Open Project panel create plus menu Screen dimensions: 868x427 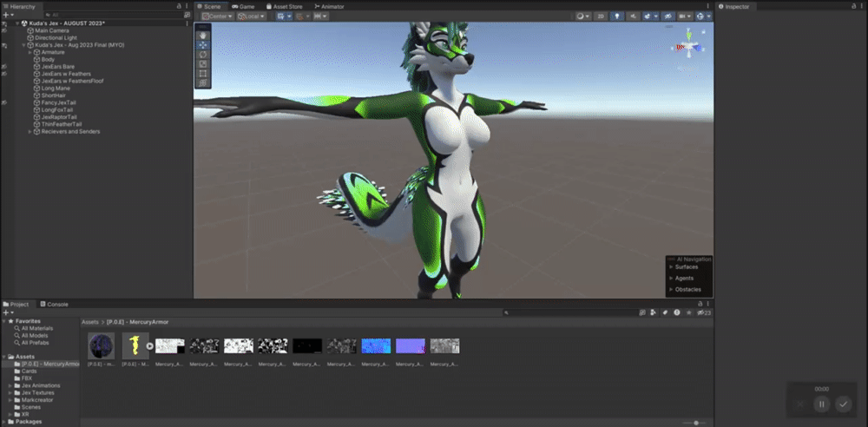7,312
